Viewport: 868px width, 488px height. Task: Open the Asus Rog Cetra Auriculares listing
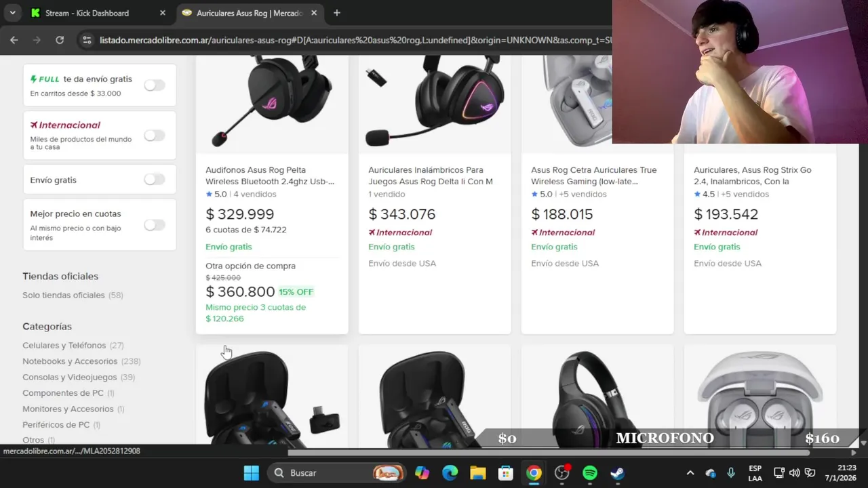(x=593, y=176)
